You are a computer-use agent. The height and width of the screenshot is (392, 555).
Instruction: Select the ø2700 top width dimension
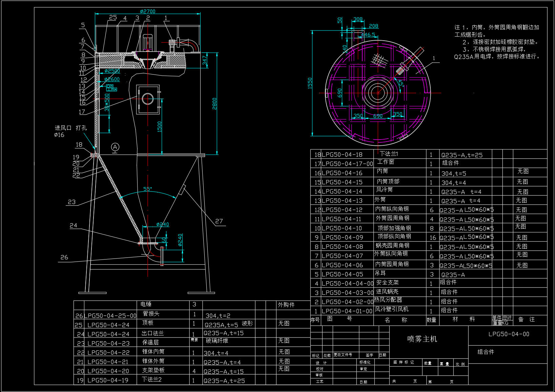[x=148, y=12]
